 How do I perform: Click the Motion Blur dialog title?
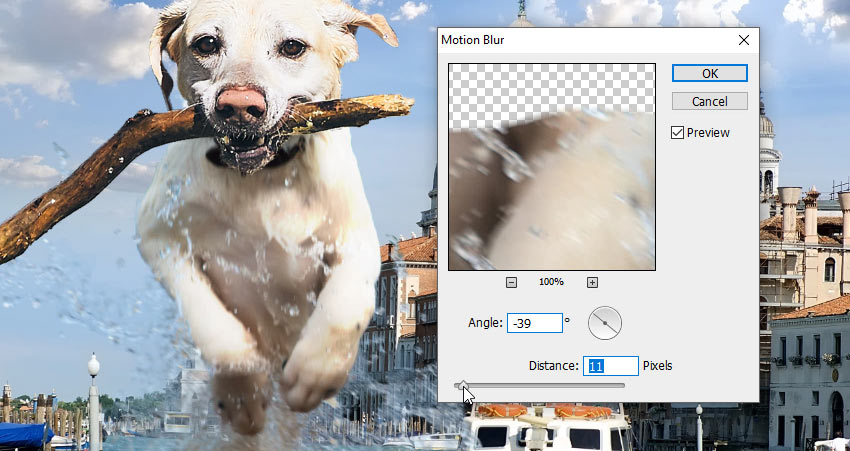coord(473,40)
